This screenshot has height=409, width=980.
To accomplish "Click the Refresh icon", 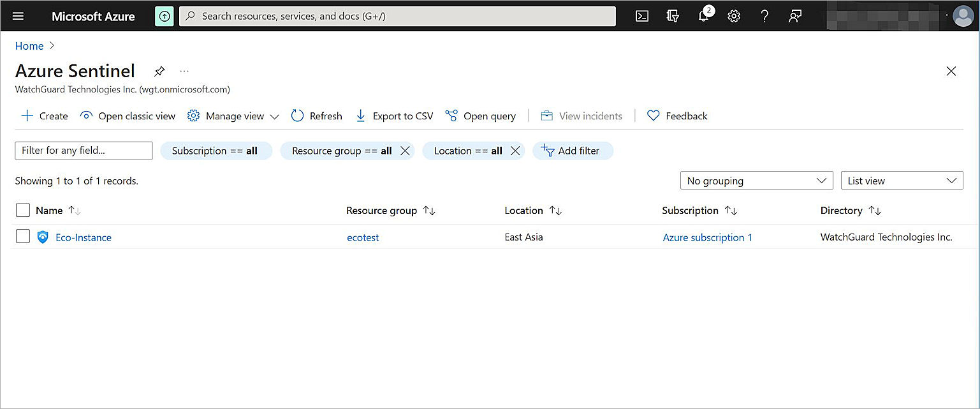I will pos(297,115).
